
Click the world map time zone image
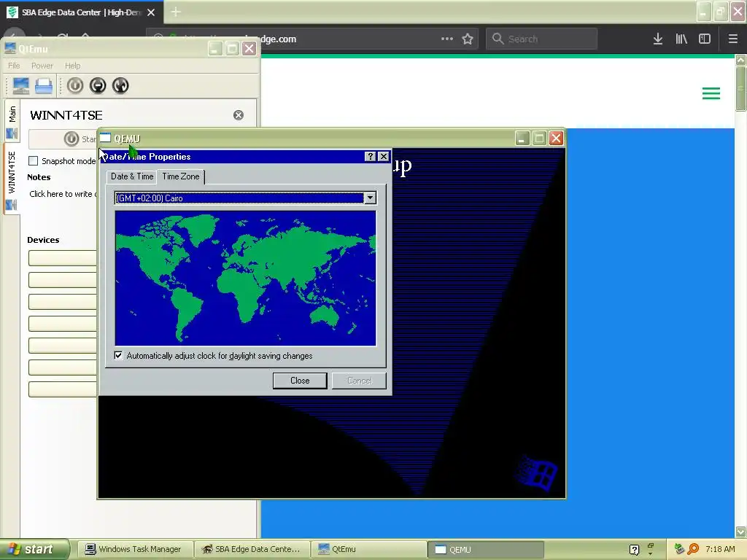pyautogui.click(x=245, y=278)
